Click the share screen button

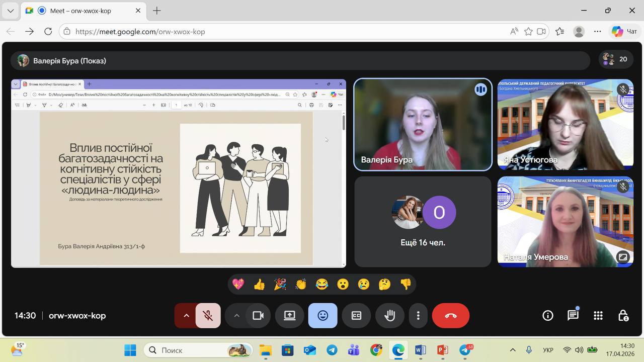click(x=289, y=316)
